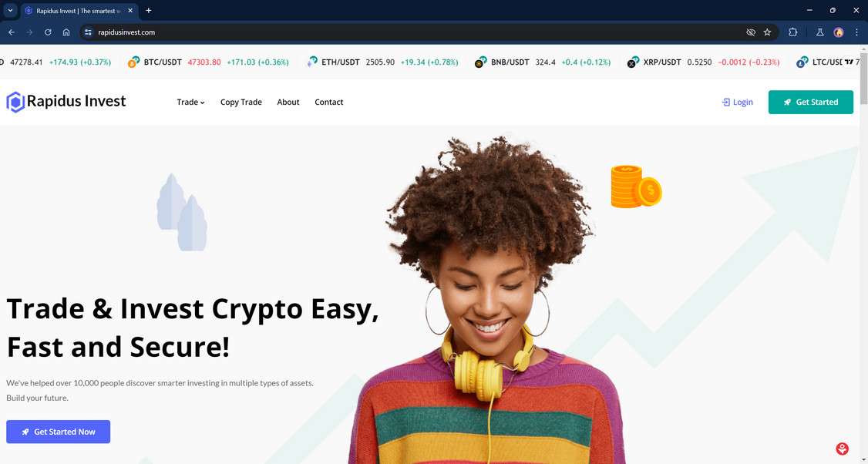Click the site information icon in address bar

point(88,32)
